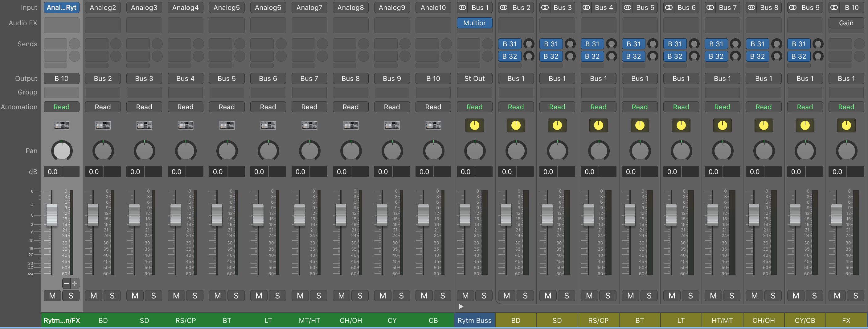The width and height of the screenshot is (868, 329).
Task: Mute the FX channel strip
Action: [x=837, y=296]
